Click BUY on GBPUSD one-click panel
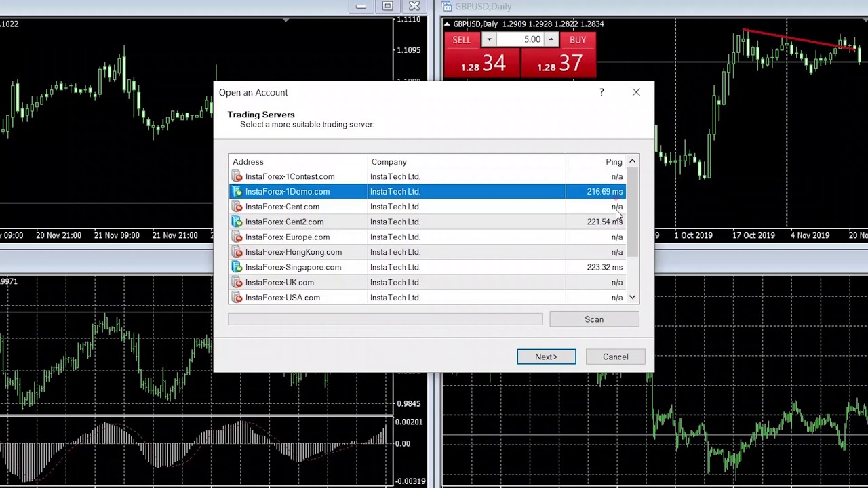The image size is (868, 488). click(578, 40)
